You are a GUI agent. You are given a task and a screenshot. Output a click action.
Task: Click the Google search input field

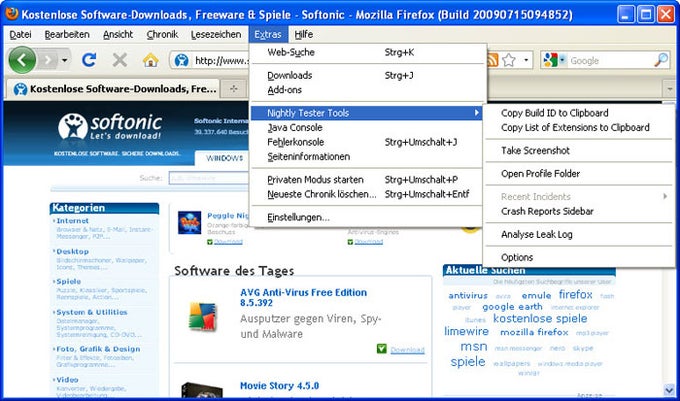point(611,60)
